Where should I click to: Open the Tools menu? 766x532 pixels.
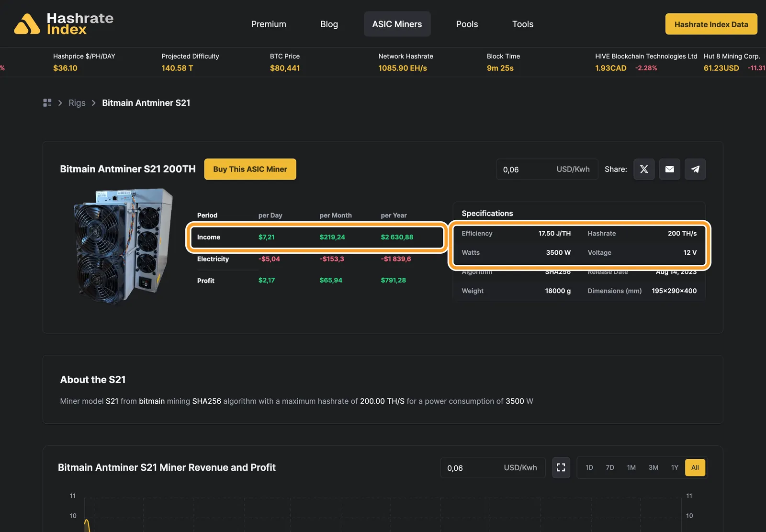click(x=523, y=24)
